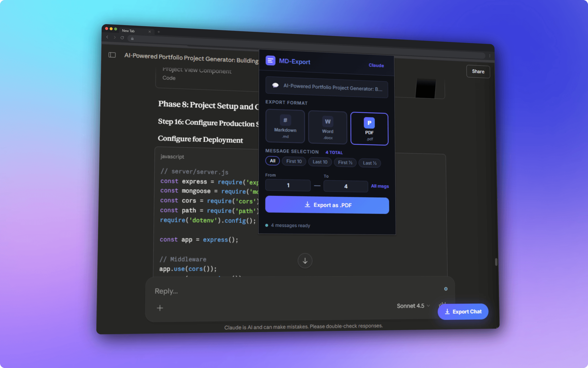Screen dimensions: 588x368
Task: Click the conversation title in the page header
Action: (x=191, y=58)
